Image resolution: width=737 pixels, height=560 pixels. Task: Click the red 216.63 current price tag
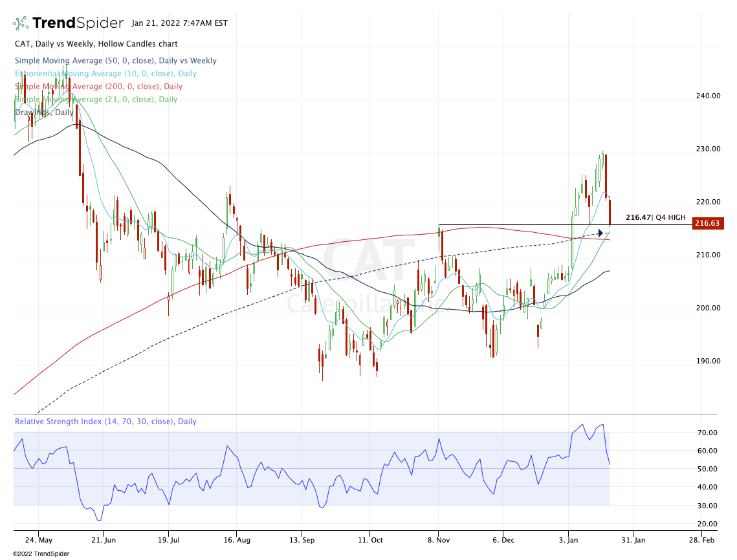[707, 223]
